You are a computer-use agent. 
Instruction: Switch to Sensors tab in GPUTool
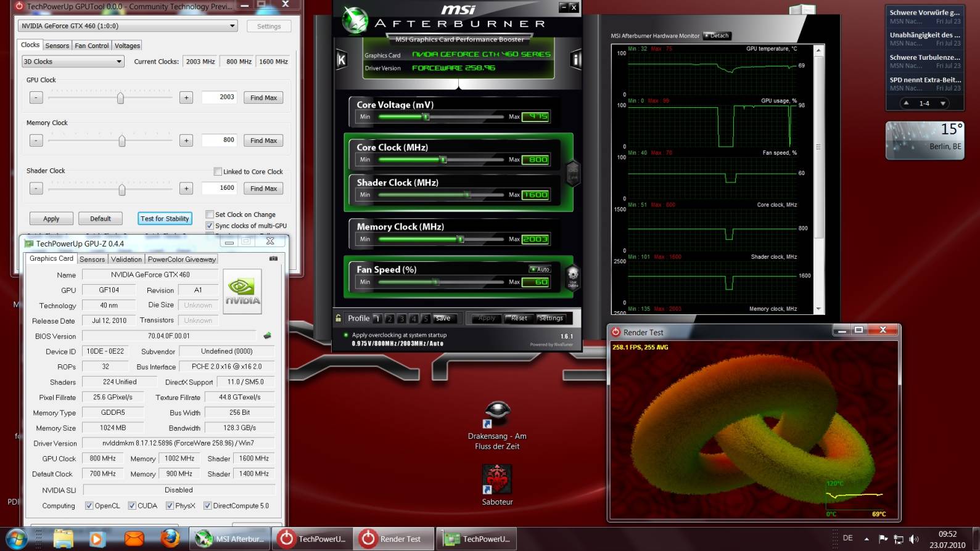57,46
